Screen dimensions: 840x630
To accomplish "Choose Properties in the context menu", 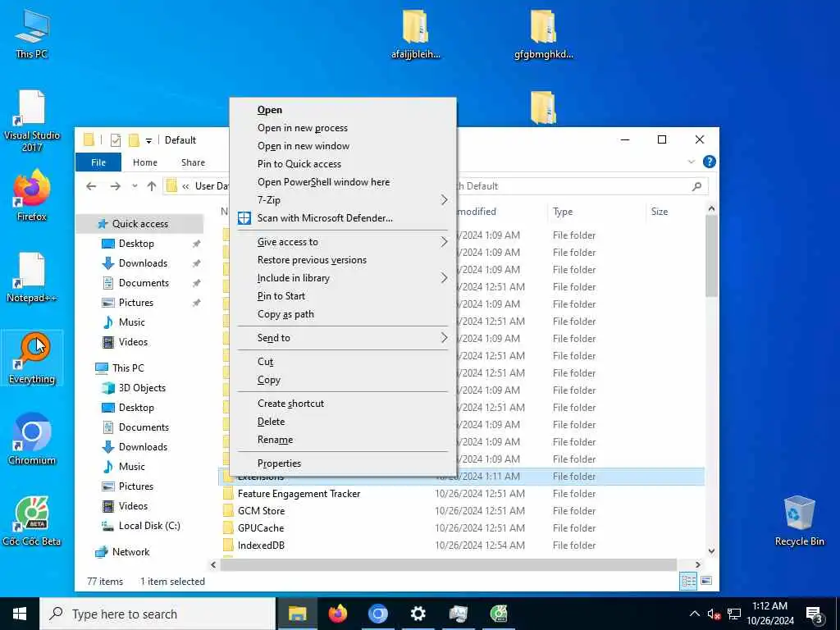I will tap(343, 463).
